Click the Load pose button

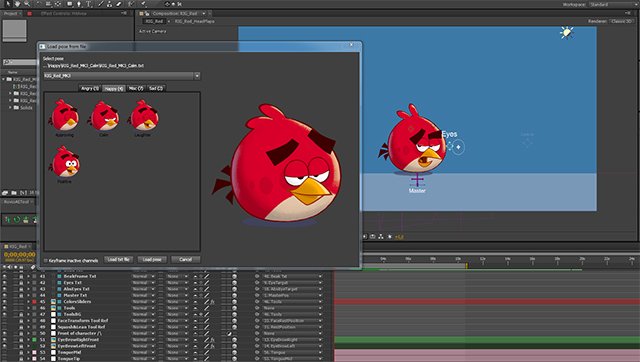[x=152, y=260]
